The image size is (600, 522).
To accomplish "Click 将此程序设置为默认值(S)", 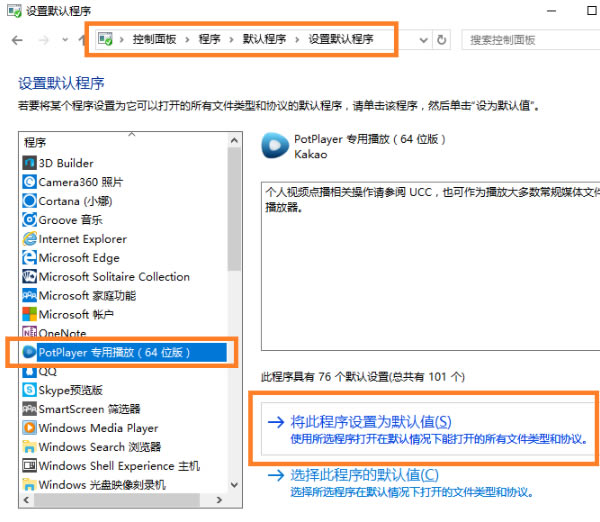I will coord(371,422).
